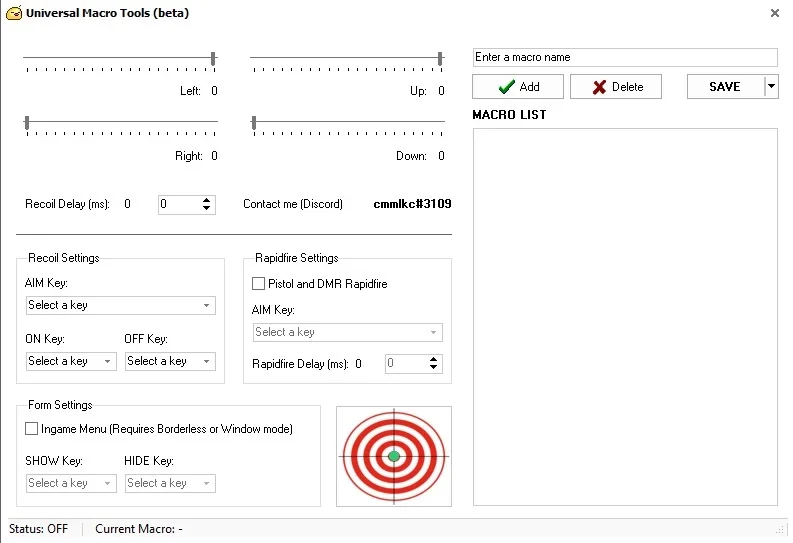Click the Discord tag cmmlkc#3109
The width and height of the screenshot is (793, 543).
pos(412,204)
